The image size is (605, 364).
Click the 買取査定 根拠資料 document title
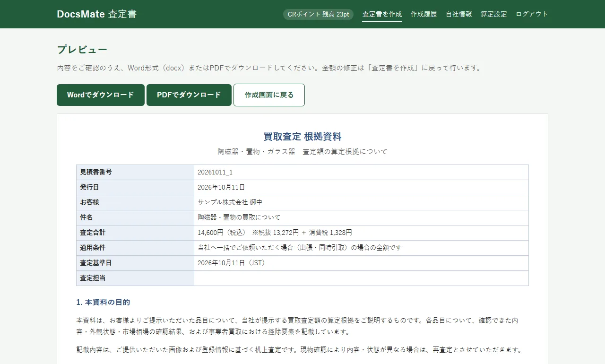(x=302, y=137)
